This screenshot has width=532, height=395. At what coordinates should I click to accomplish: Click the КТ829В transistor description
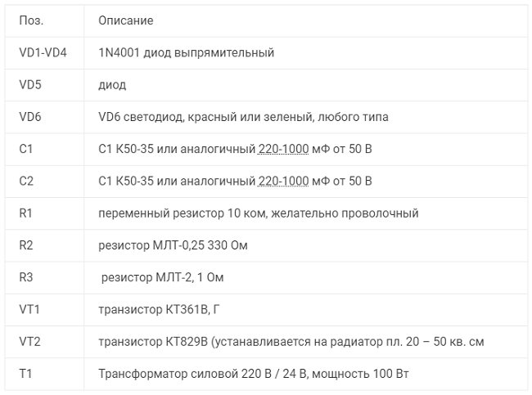coord(296,342)
